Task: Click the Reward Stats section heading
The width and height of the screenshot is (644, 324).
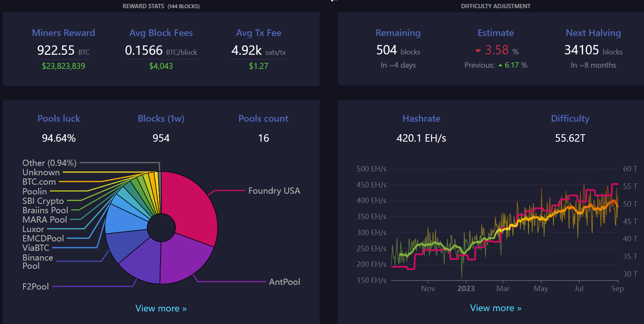Action: [161, 6]
